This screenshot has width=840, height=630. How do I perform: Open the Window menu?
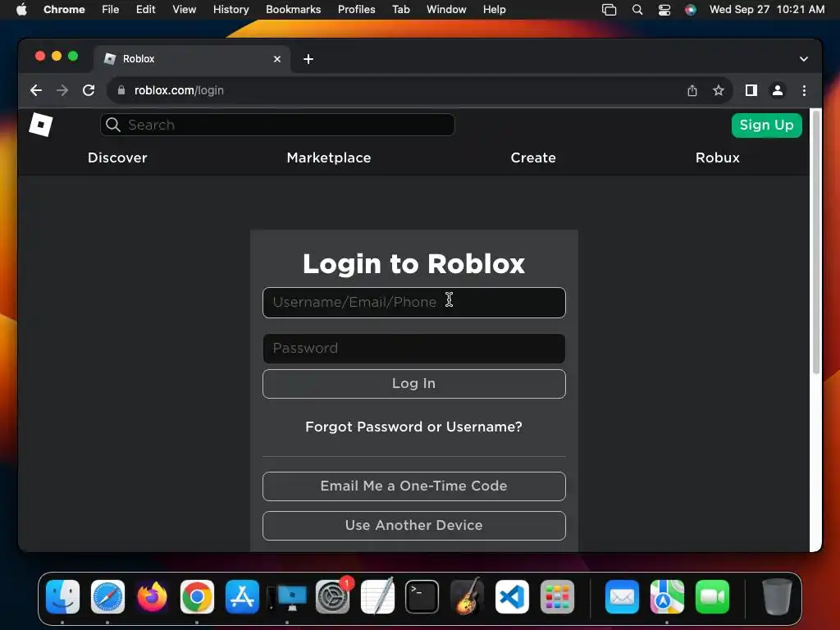[446, 10]
